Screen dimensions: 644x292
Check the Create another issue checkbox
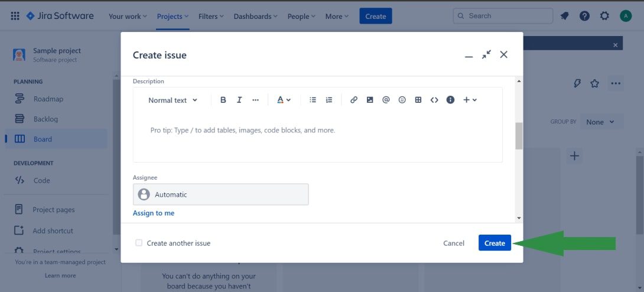pyautogui.click(x=139, y=243)
